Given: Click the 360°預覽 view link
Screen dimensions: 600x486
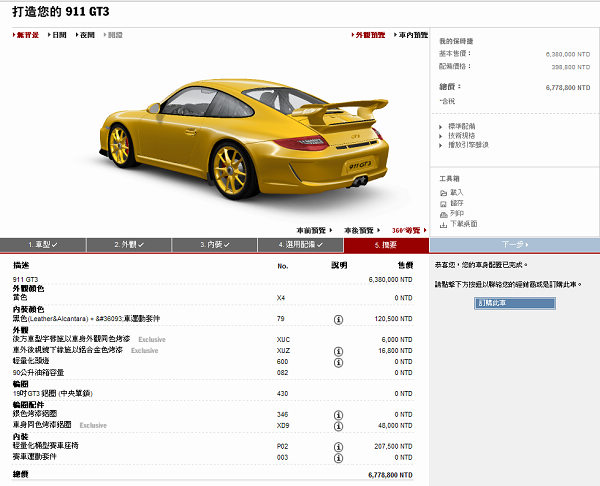Looking at the screenshot, I should coord(408,229).
